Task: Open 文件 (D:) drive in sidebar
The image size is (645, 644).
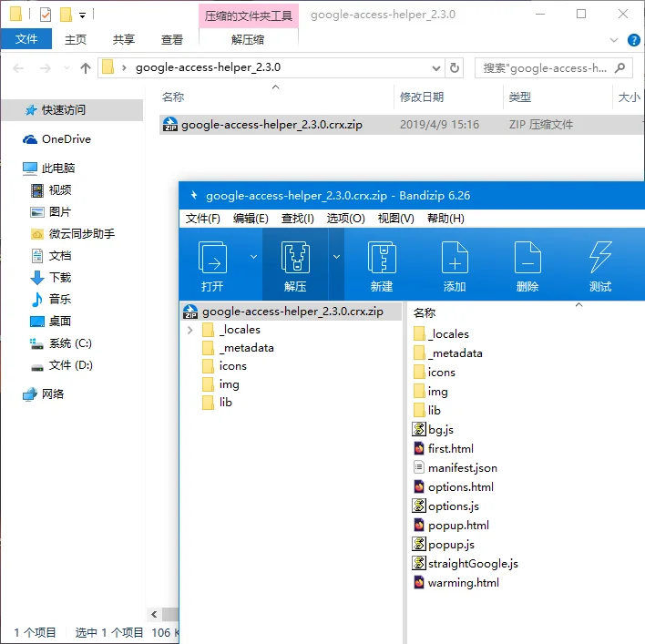Action: (61, 364)
